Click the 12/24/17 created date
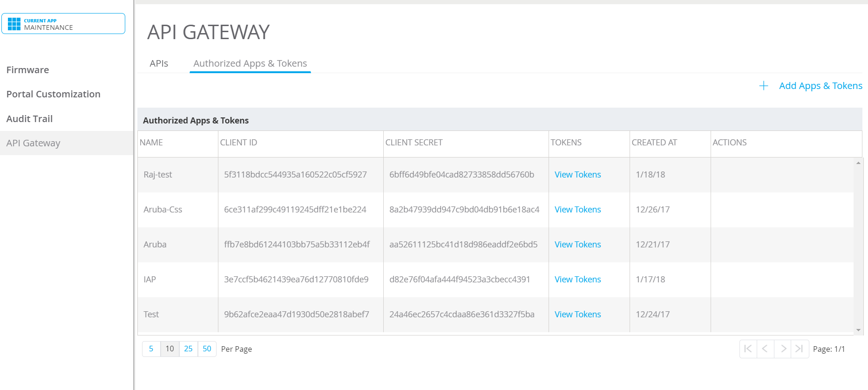The height and width of the screenshot is (390, 868). click(652, 315)
